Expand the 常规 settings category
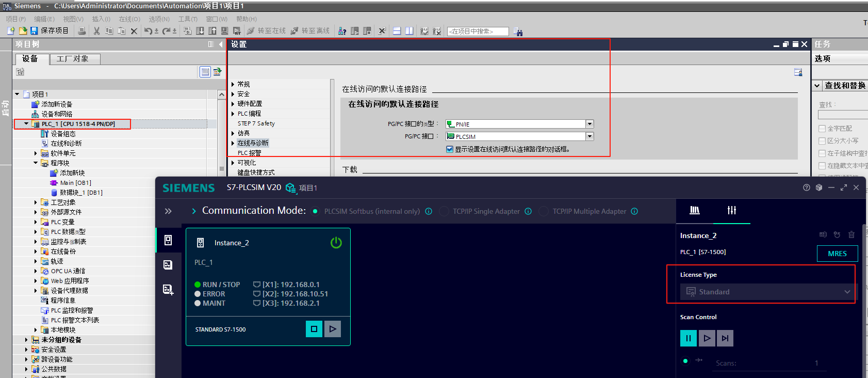The width and height of the screenshot is (868, 378). (233, 84)
